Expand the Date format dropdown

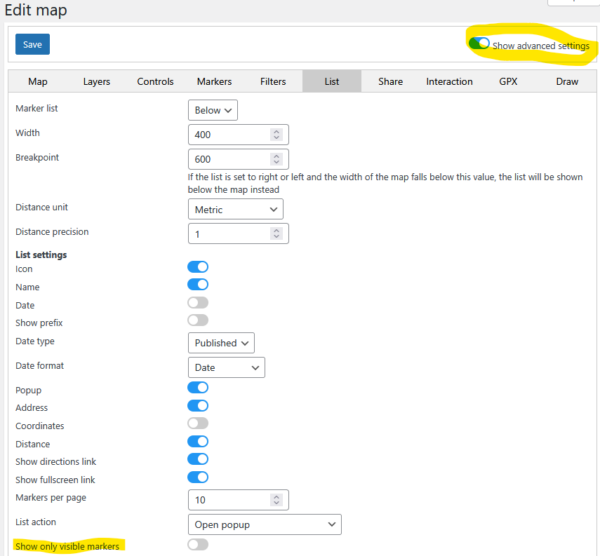click(226, 368)
